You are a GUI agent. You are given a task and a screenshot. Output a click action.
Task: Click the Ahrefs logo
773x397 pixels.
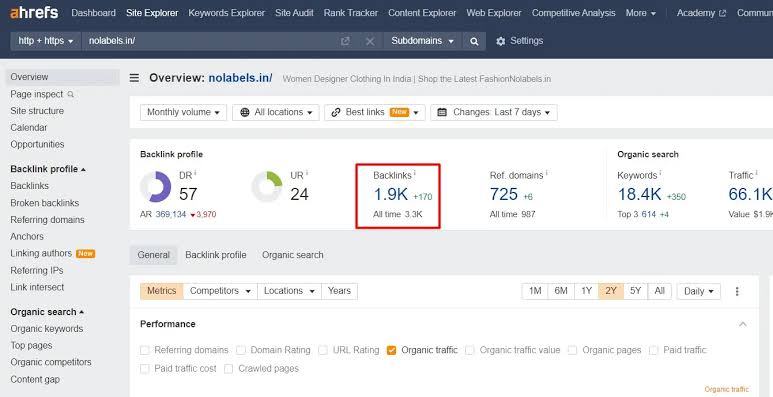pyautogui.click(x=34, y=13)
